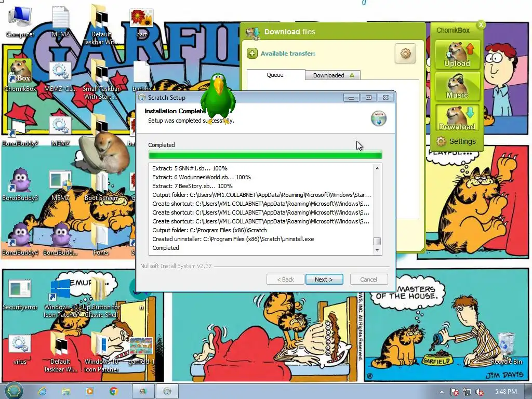
Task: Minimize the Scratch Setup window
Action: (x=351, y=98)
